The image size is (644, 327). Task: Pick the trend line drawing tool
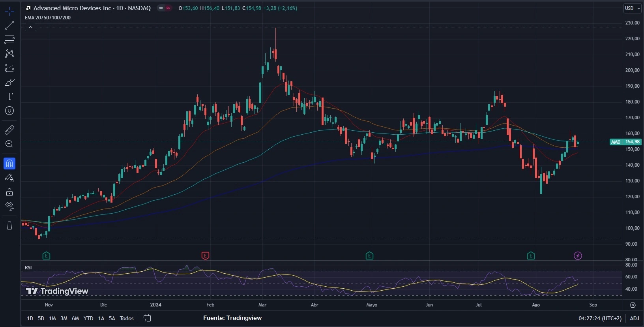pyautogui.click(x=9, y=26)
